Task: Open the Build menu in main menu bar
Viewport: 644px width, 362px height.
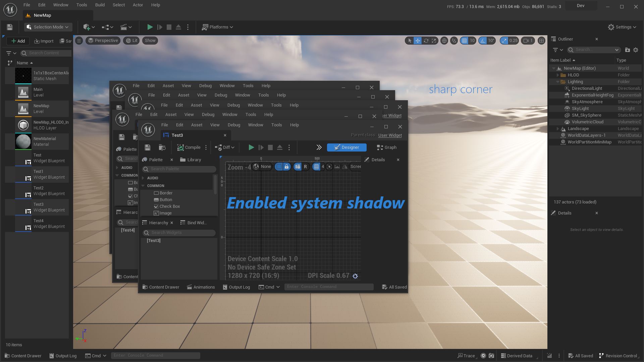Action: [x=100, y=5]
